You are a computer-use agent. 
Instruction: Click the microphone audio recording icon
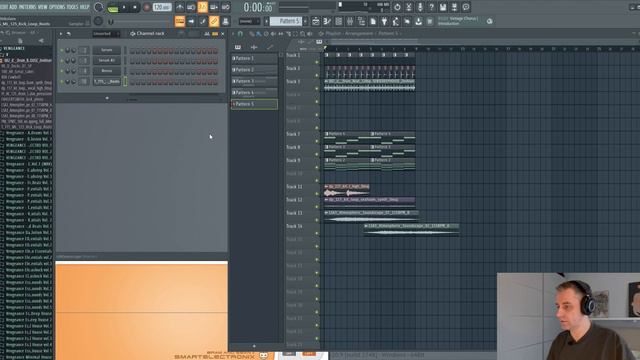[x=420, y=7]
